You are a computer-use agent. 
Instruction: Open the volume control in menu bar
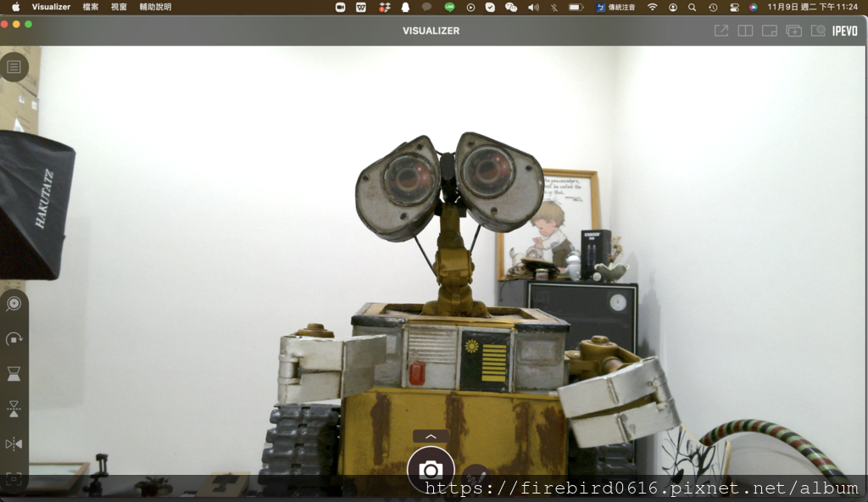[533, 7]
